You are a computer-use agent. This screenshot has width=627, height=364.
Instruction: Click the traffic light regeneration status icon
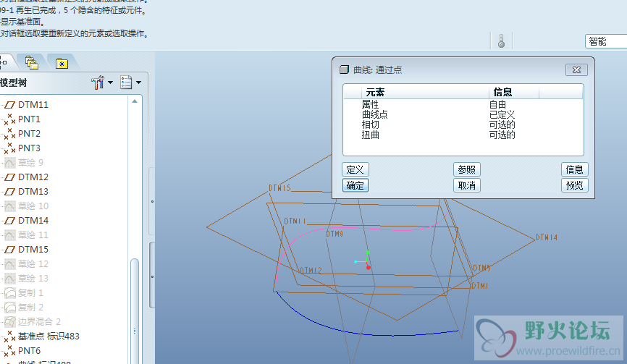[500, 41]
